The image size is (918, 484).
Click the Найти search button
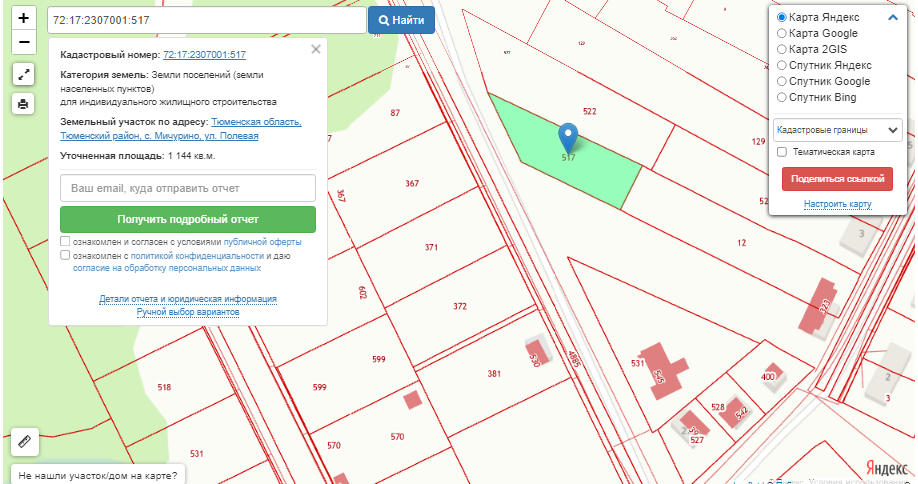[401, 20]
